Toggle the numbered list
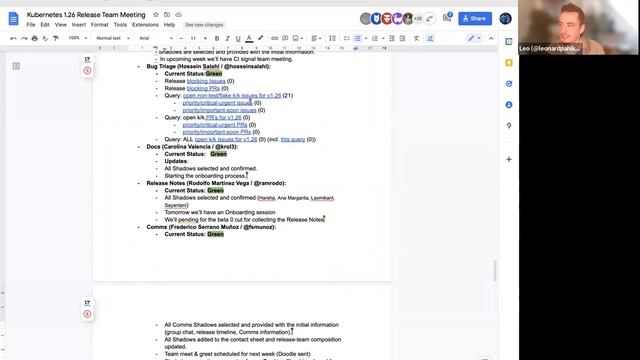Viewport: 640px width, 360px height. (375, 38)
